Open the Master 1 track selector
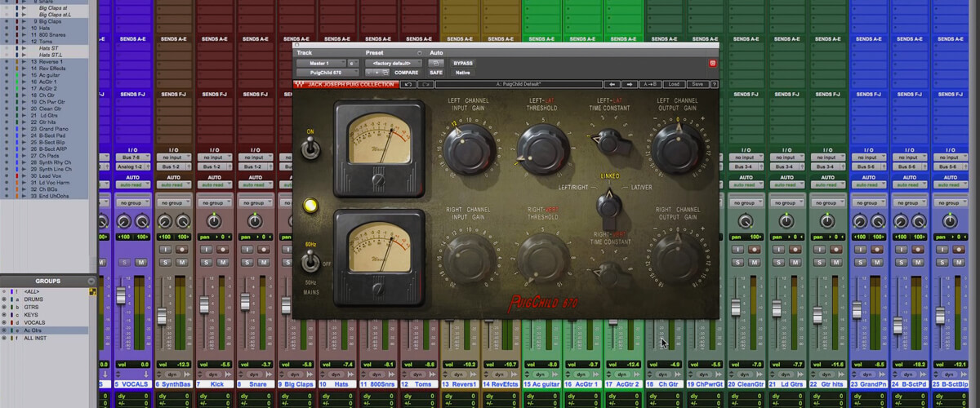This screenshot has height=408, width=980. 321,63
